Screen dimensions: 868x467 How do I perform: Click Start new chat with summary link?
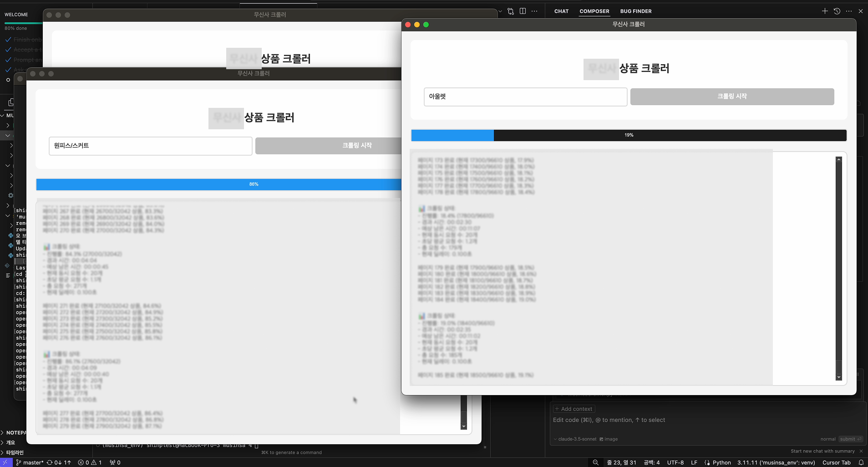822,451
